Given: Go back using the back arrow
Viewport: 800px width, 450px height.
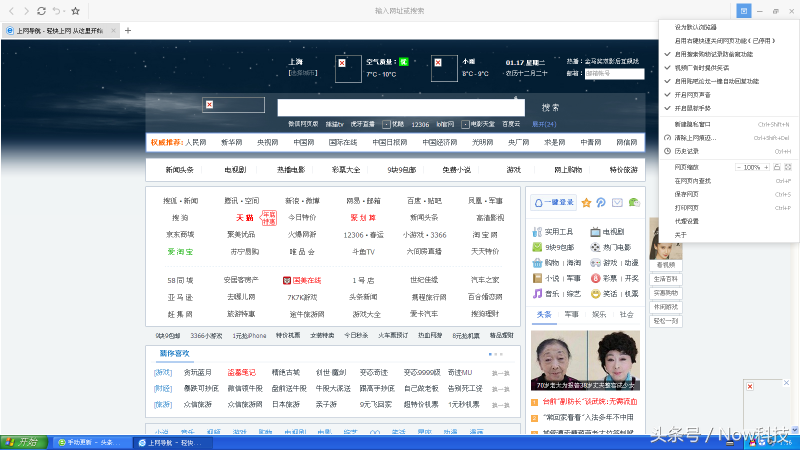Looking at the screenshot, I should click(11, 11).
